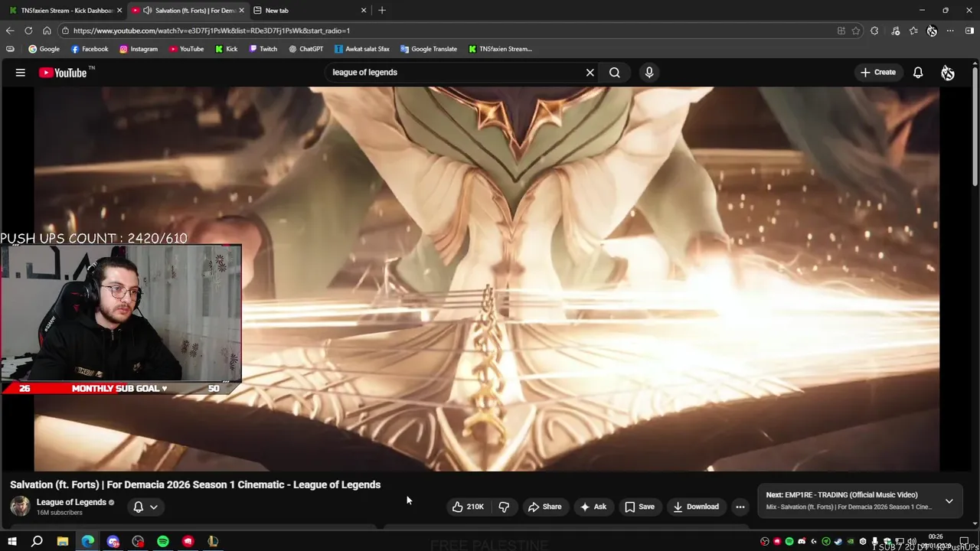
Task: Open the Kick bookmark
Action: coord(226,49)
